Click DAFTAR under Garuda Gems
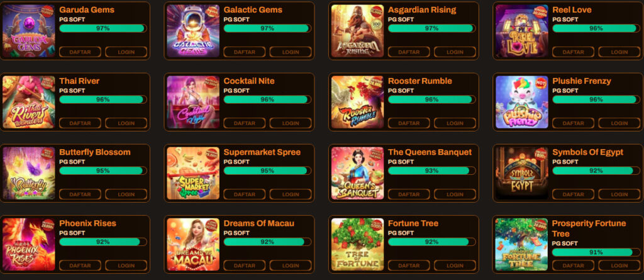 pos(80,52)
